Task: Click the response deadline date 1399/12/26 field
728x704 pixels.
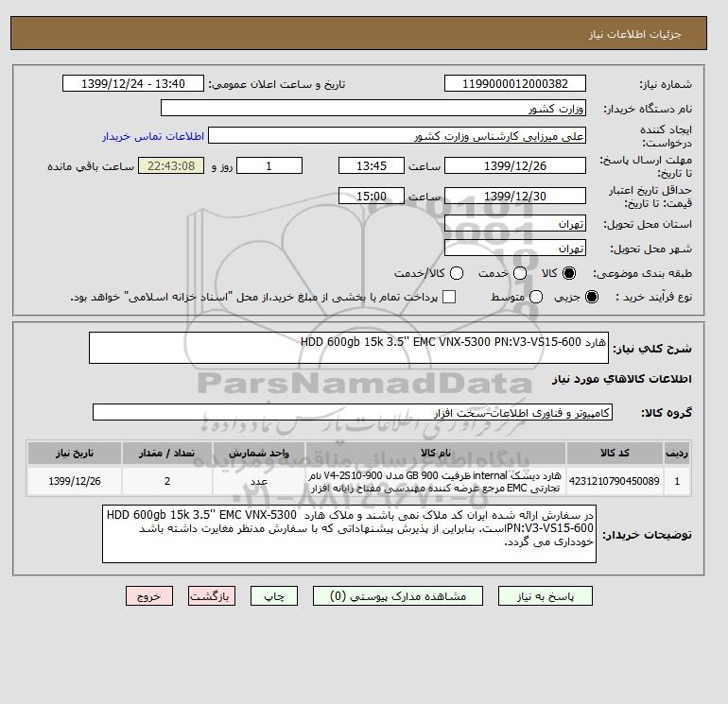Action: 515,165
